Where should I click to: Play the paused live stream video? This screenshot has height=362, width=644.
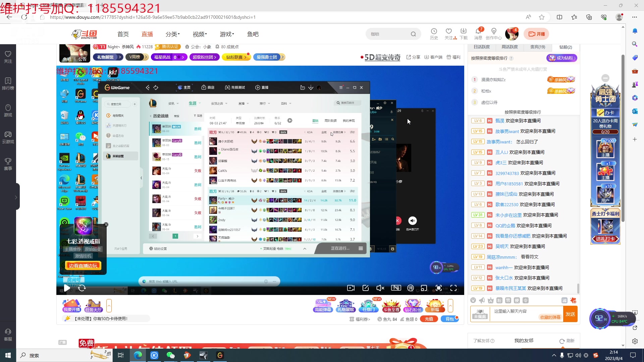[67, 288]
